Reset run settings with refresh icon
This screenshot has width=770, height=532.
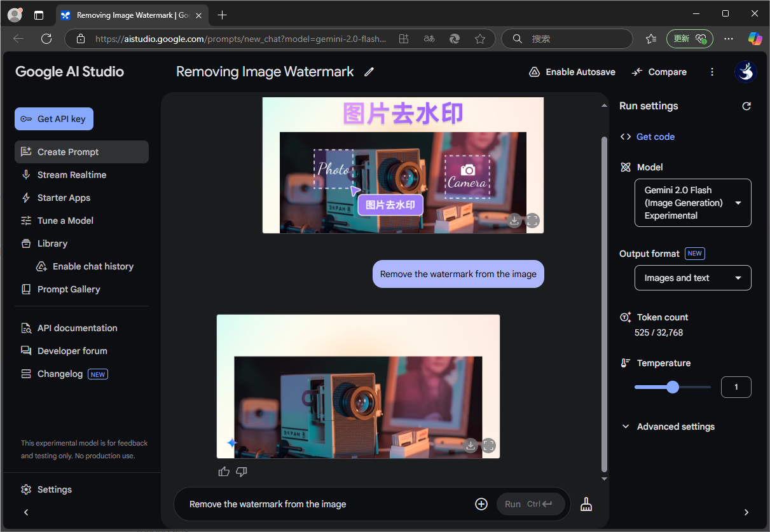pyautogui.click(x=746, y=106)
